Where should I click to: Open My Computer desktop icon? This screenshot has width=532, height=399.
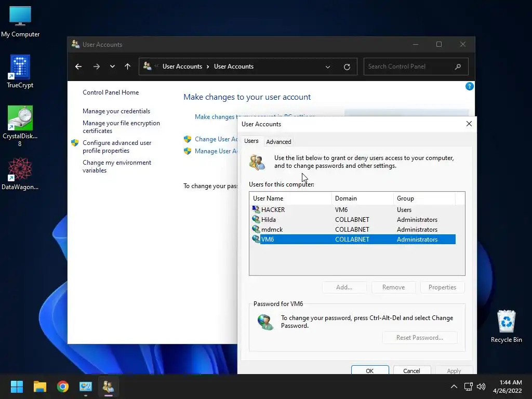pos(20,21)
